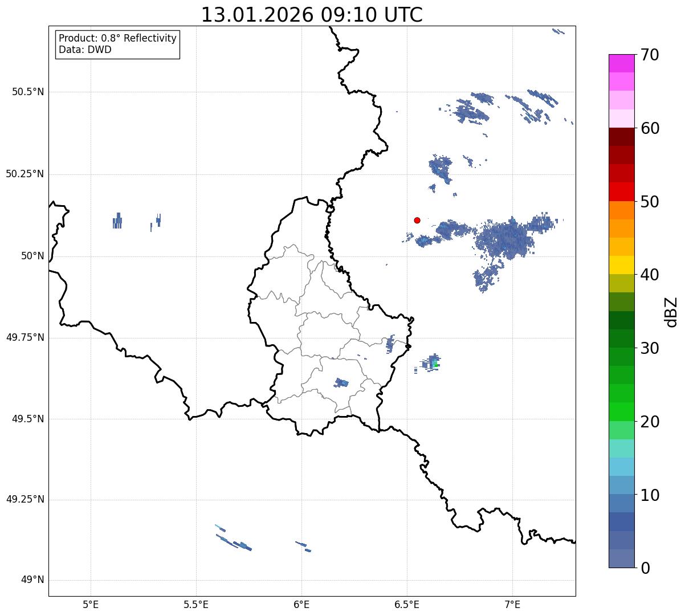This screenshot has height=616, width=685.
Task: Click the red station marker dot
Action: 417,220
